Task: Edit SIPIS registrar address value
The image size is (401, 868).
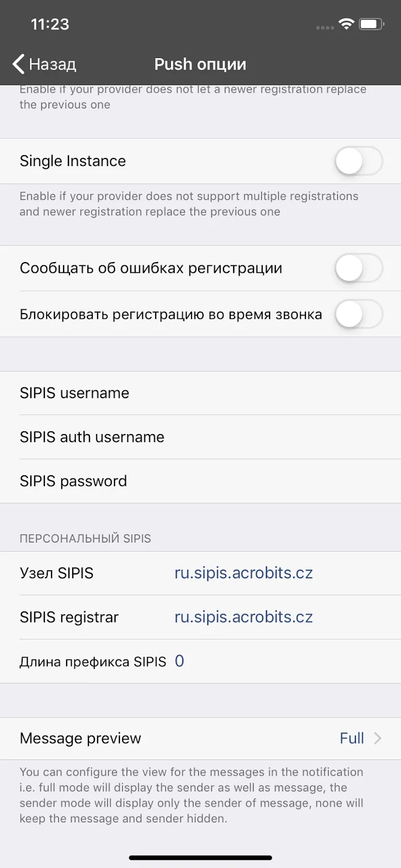Action: coord(244,617)
